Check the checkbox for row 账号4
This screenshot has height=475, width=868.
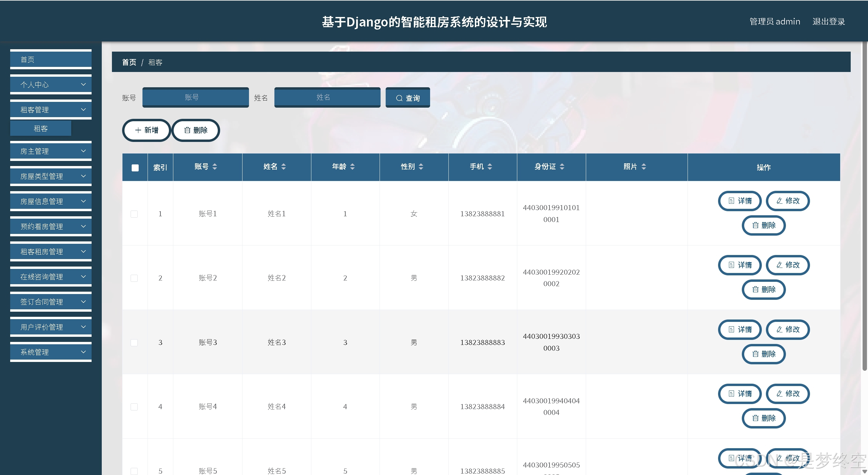(134, 407)
